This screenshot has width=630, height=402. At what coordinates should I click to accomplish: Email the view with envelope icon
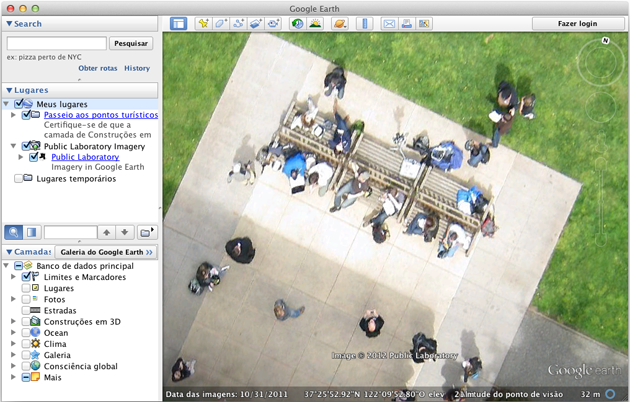[389, 24]
